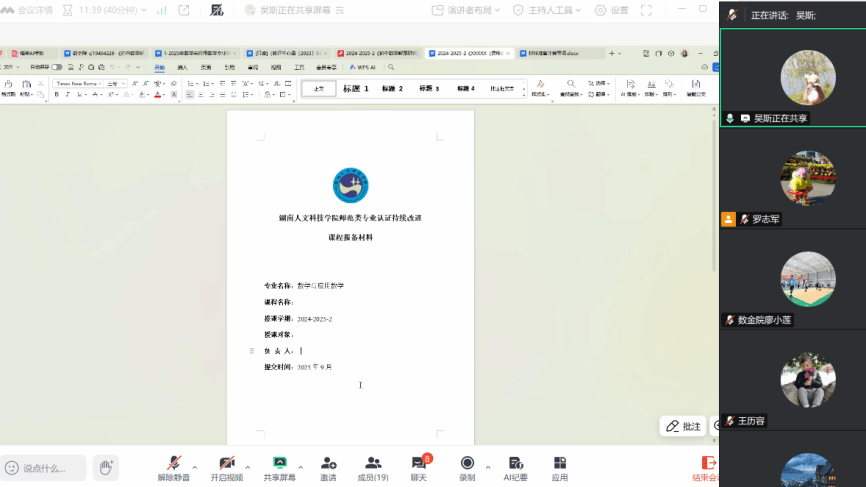Screen dimensions: 866x487
Task: Open the 聊天 chat panel
Action: click(418, 466)
